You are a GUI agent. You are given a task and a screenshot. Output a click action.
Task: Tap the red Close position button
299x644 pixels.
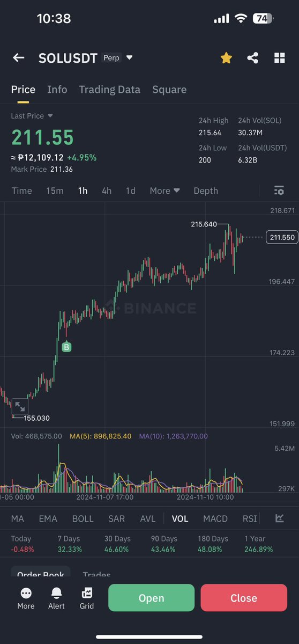[244, 598]
